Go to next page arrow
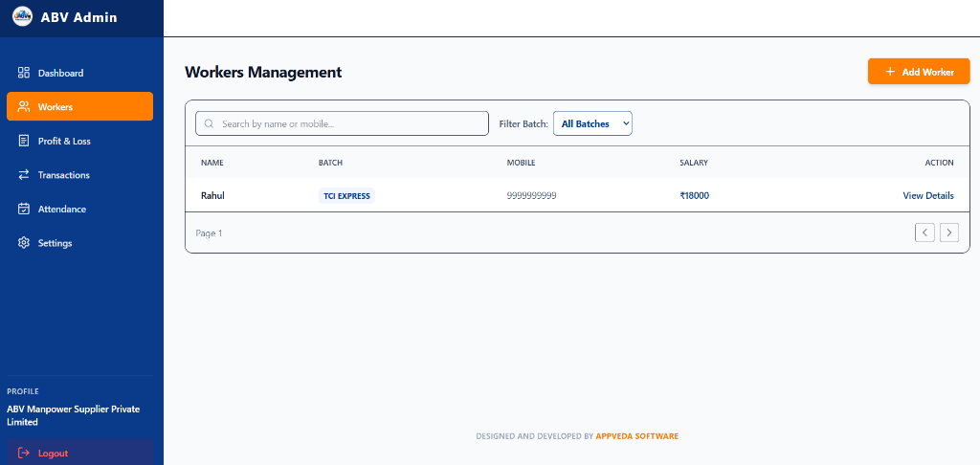The height and width of the screenshot is (465, 980). (949, 232)
